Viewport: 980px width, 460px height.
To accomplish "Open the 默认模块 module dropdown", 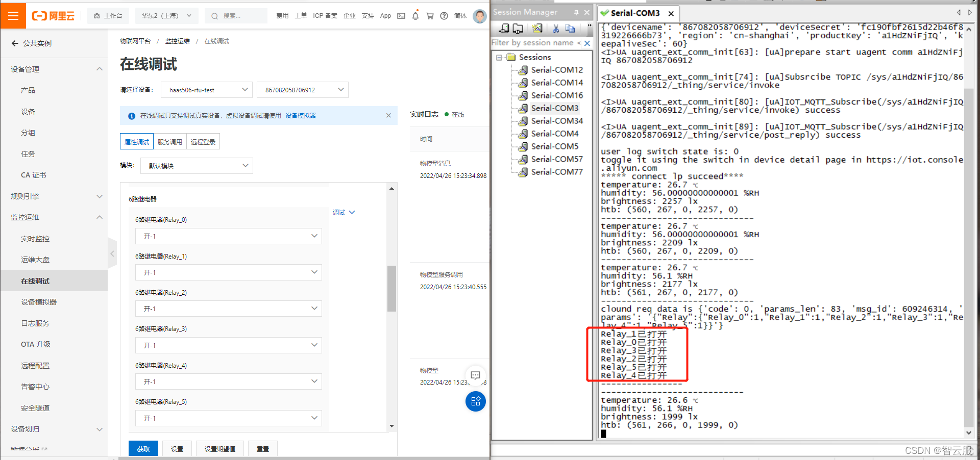I will tap(197, 166).
